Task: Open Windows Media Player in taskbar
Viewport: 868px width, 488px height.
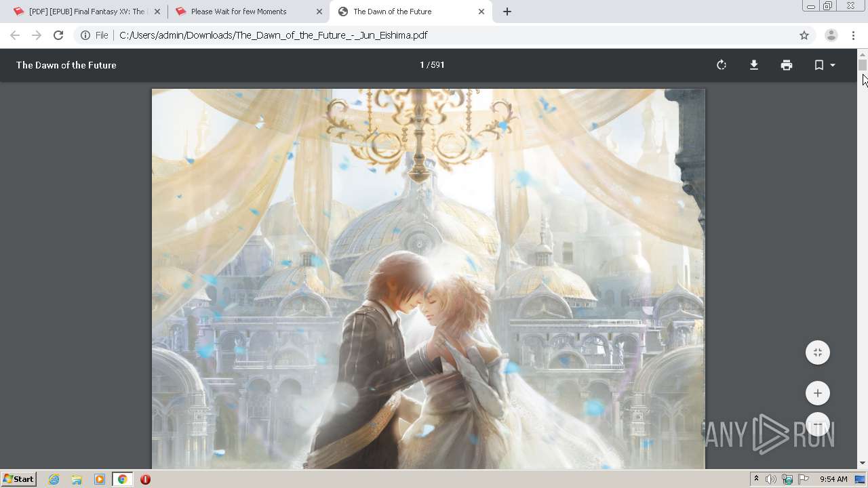Action: coord(100,479)
